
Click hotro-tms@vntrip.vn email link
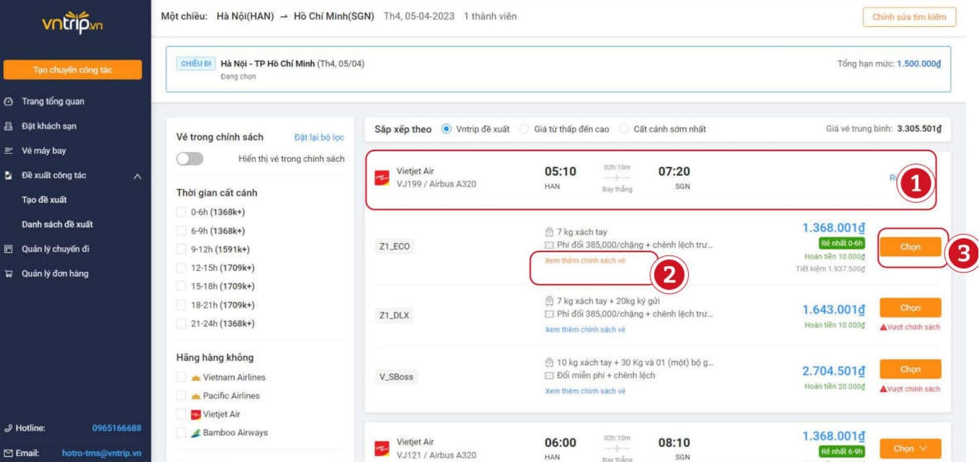[101, 453]
